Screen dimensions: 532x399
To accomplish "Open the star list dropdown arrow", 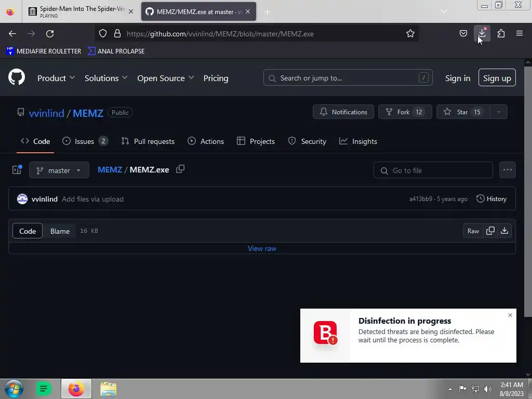I will (499, 112).
